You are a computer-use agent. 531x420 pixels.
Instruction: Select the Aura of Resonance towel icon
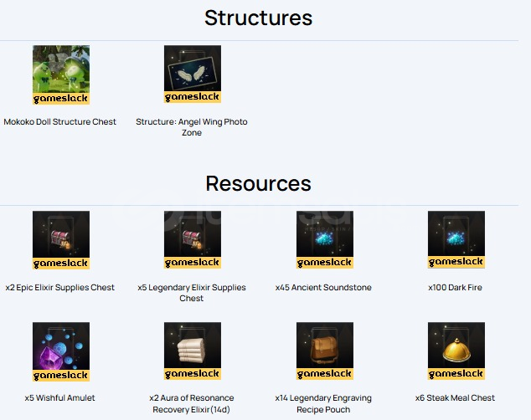pos(193,351)
